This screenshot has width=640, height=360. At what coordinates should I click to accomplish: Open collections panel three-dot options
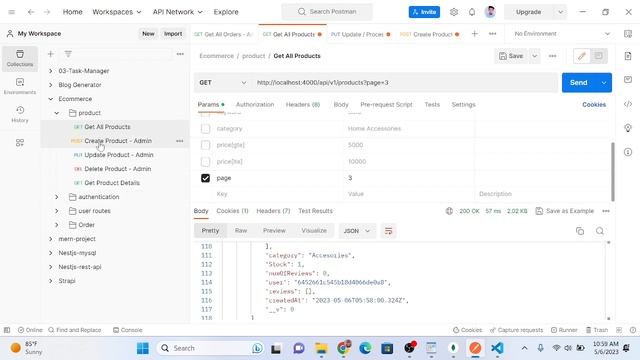coord(180,54)
